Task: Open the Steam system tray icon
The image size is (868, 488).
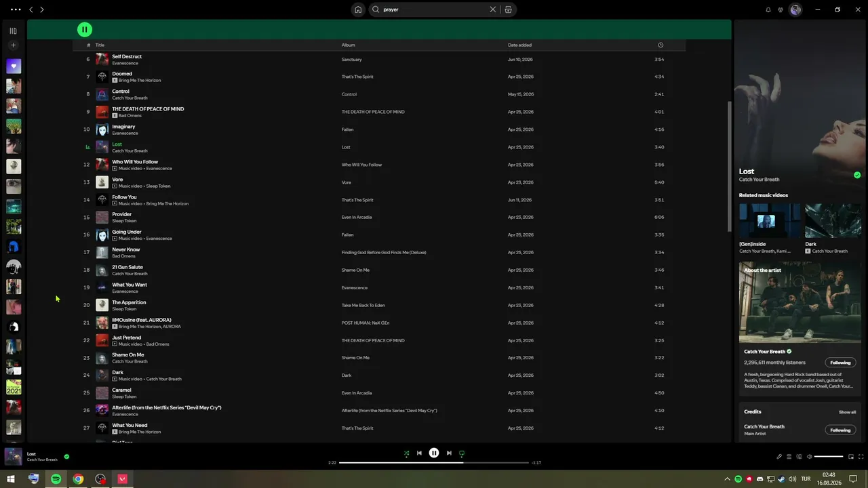Action: (x=781, y=479)
